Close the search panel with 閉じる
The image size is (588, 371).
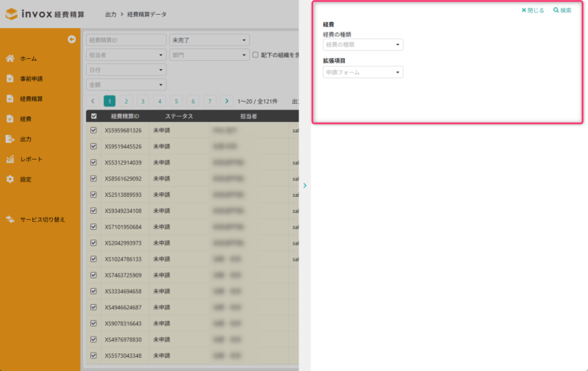pos(533,10)
